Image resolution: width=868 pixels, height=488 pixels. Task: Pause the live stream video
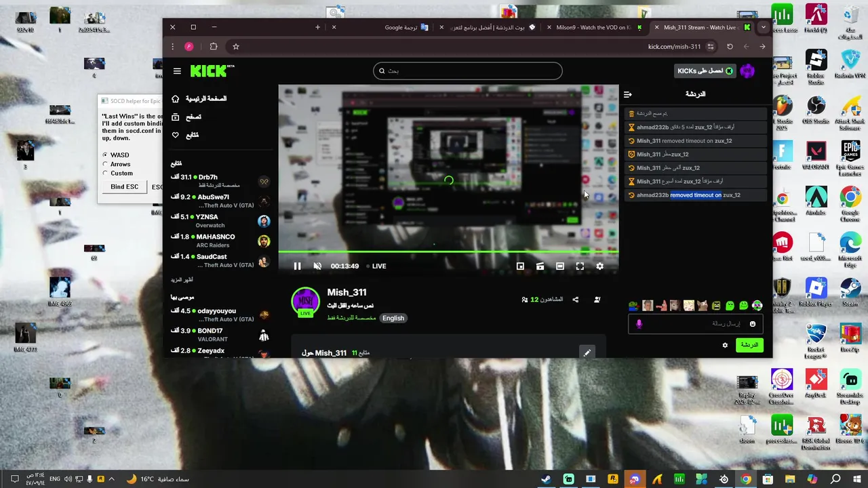click(297, 266)
